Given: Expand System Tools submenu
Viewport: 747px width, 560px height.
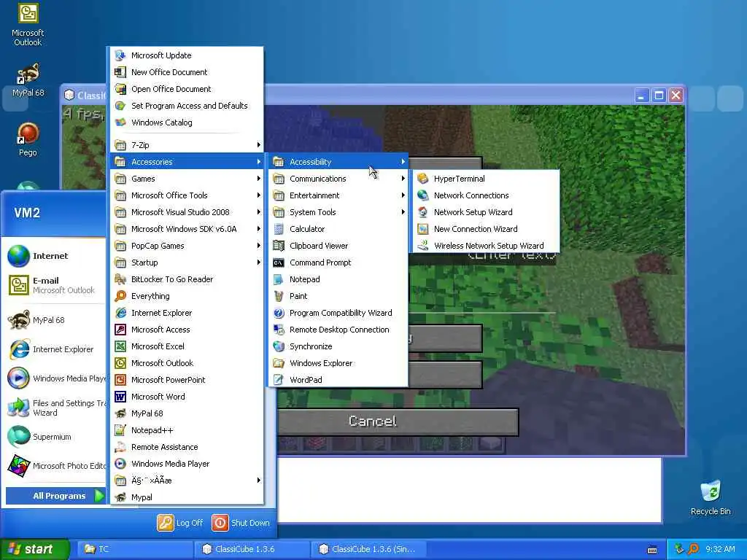Looking at the screenshot, I should click(338, 212).
